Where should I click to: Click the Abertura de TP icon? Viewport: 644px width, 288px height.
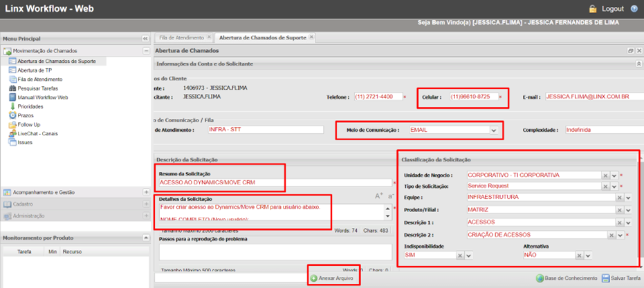pyautogui.click(x=12, y=70)
